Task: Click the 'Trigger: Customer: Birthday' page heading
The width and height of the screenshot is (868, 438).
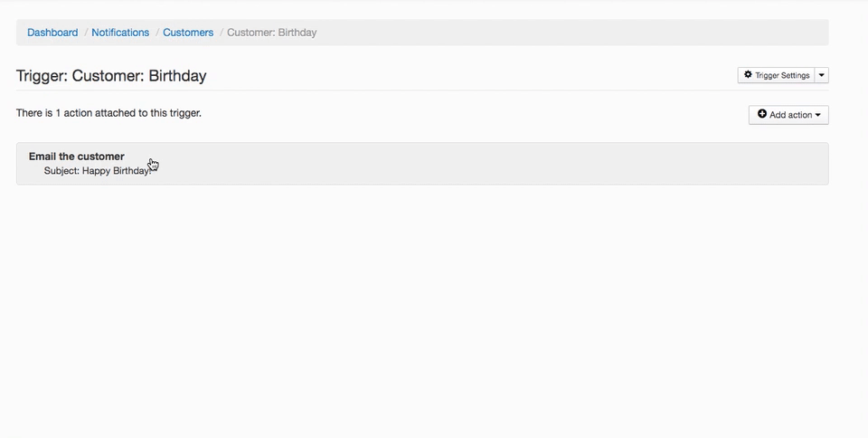Action: 111,76
